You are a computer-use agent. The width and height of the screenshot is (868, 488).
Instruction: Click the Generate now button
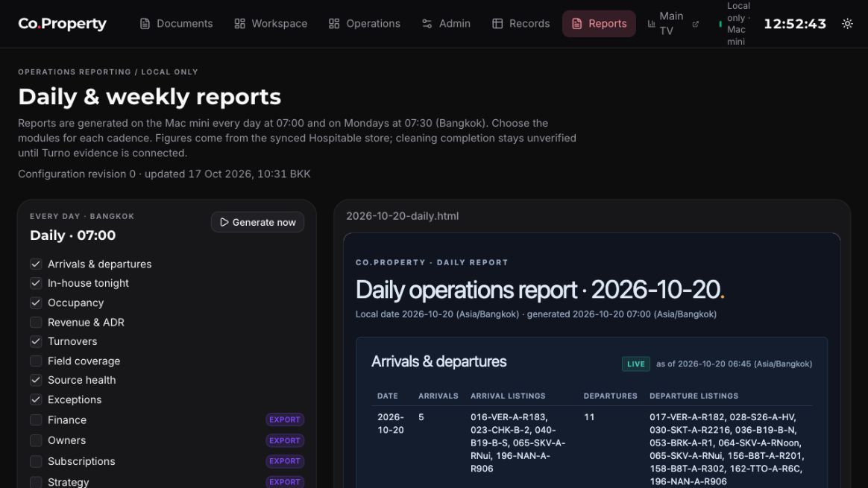(x=257, y=222)
